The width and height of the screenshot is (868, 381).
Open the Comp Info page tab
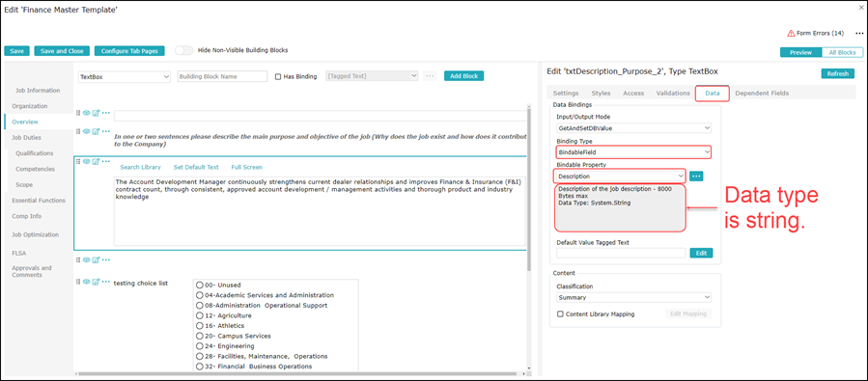(x=27, y=216)
